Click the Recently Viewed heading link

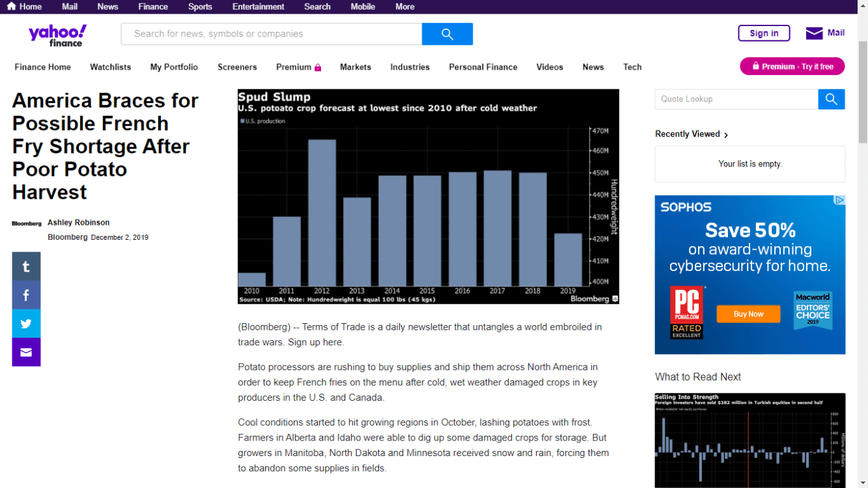tap(688, 134)
